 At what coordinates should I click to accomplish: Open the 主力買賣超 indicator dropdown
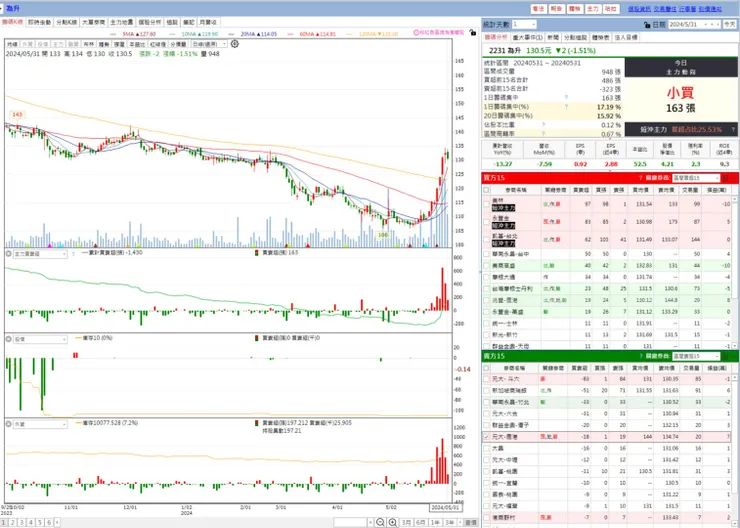[40, 254]
